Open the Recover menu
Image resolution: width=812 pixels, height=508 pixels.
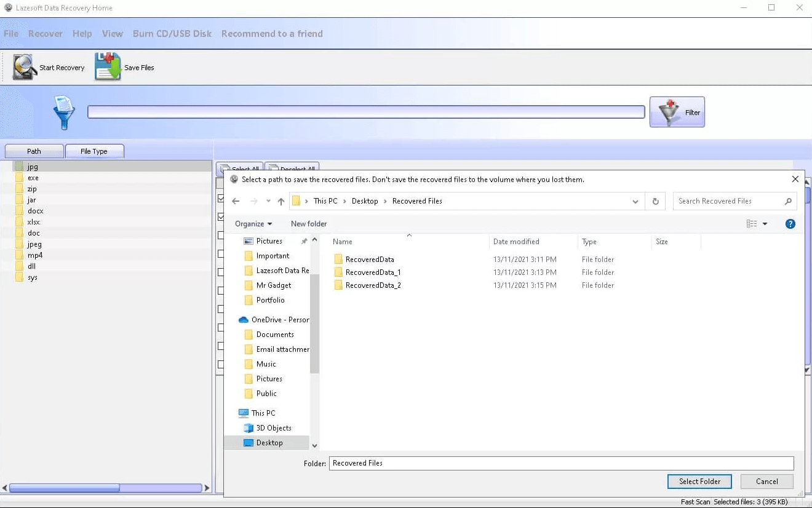click(46, 34)
